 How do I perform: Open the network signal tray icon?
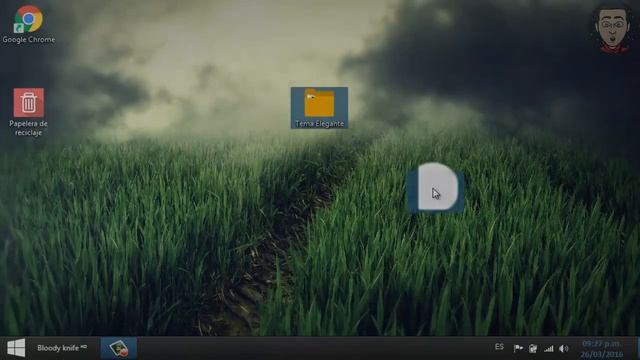tap(549, 349)
